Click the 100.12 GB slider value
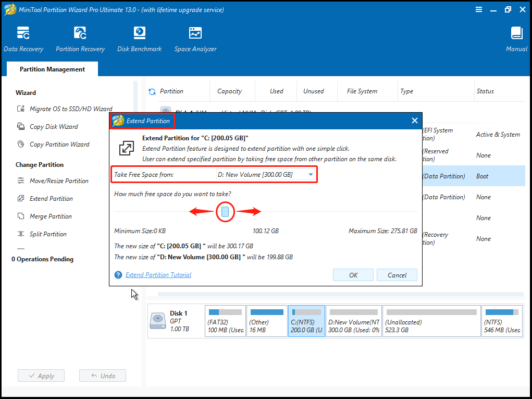This screenshot has width=532, height=399. point(266,231)
